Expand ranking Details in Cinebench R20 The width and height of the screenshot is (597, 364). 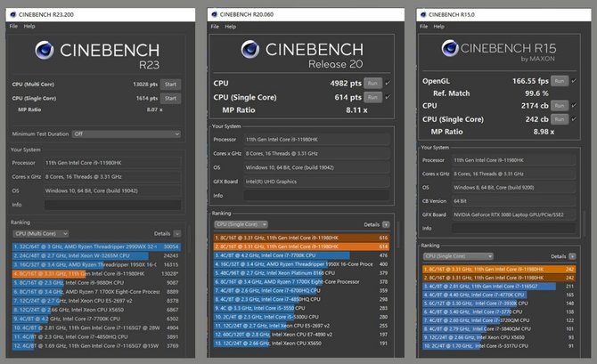(386, 224)
